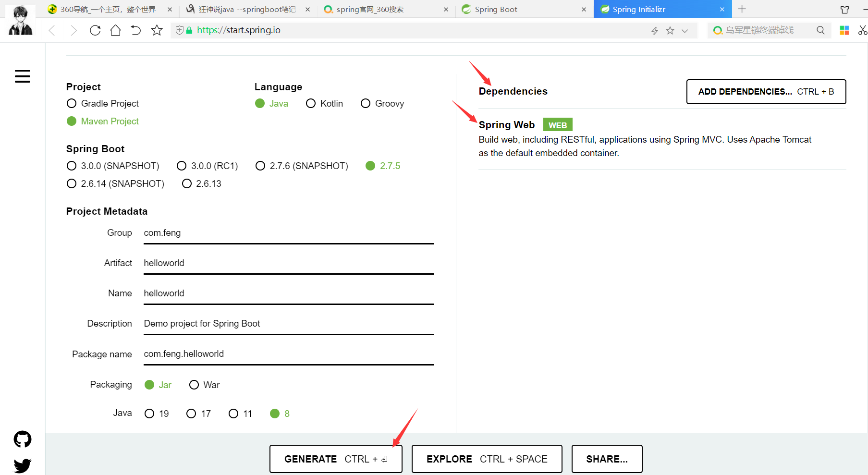Image resolution: width=868 pixels, height=475 pixels.
Task: Click the Spring Web dependency entry
Action: click(662, 139)
